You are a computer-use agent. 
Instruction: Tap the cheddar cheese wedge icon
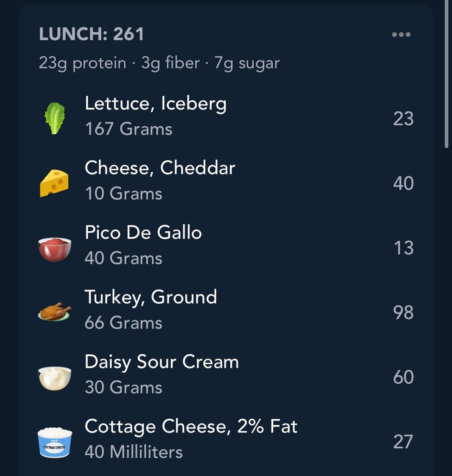[54, 183]
